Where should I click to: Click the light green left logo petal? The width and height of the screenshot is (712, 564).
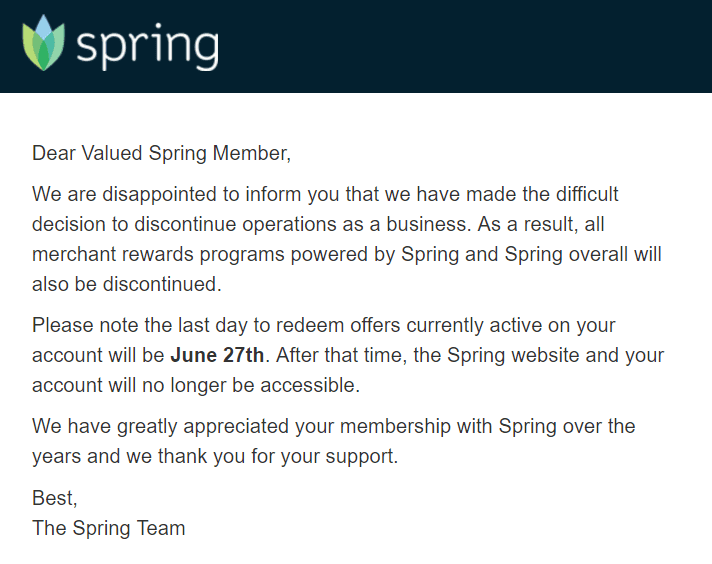(29, 46)
